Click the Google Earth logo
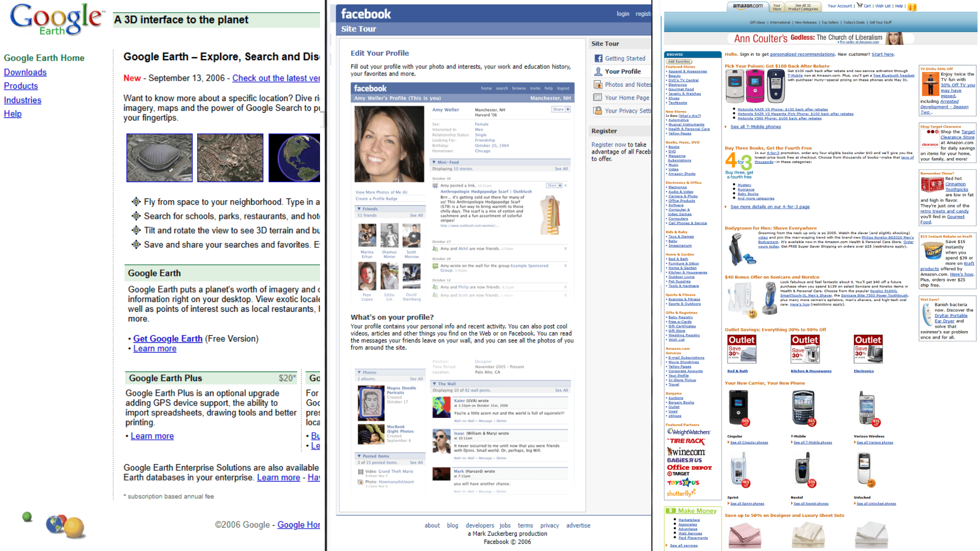980x551 pixels. tap(56, 19)
